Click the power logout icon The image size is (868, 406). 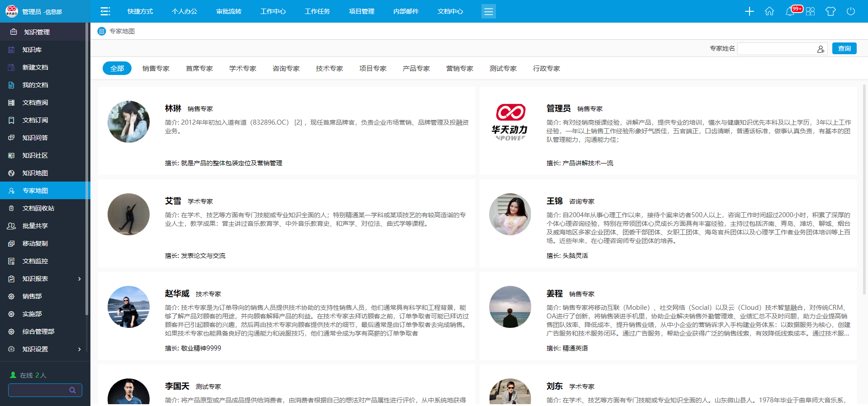851,11
